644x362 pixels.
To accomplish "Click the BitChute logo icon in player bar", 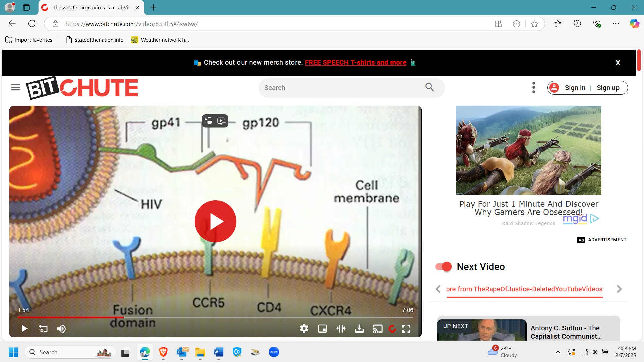I will 392,329.
